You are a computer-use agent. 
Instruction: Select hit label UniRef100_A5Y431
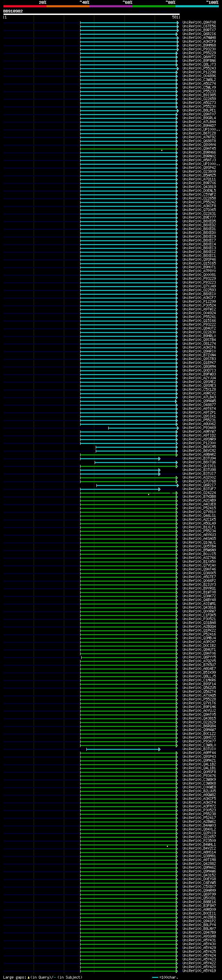click(x=199, y=941)
